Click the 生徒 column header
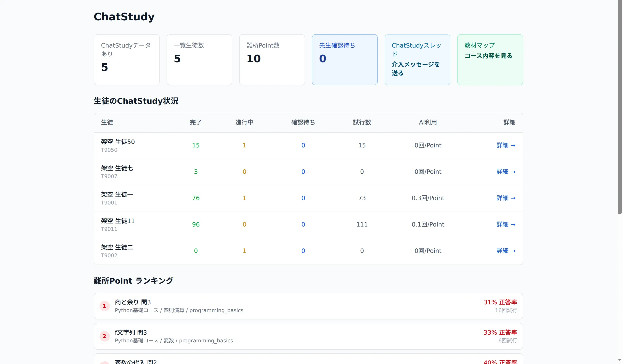Viewport: 623px width, 364px height. (x=107, y=123)
